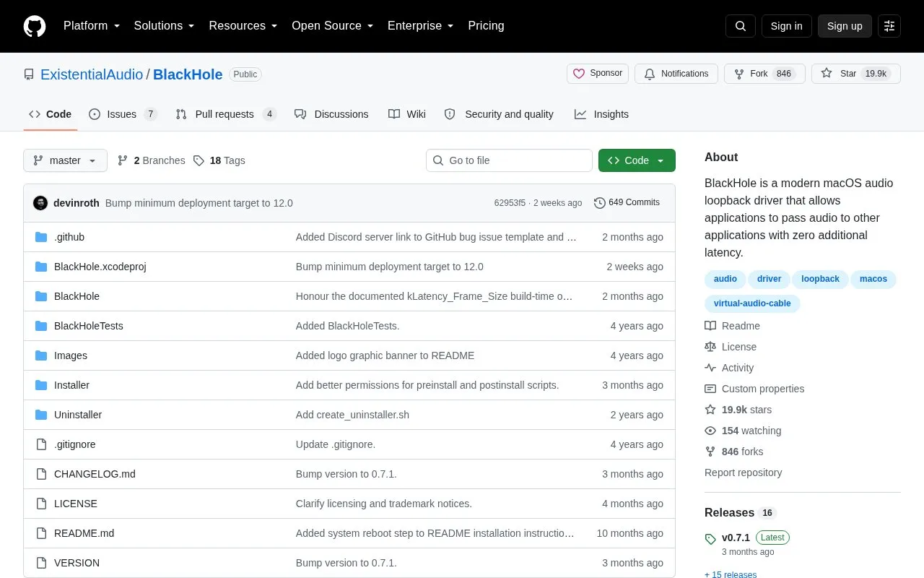Select the virtual-audio-cable topic tag
This screenshot has width=924, height=578.
pos(752,303)
